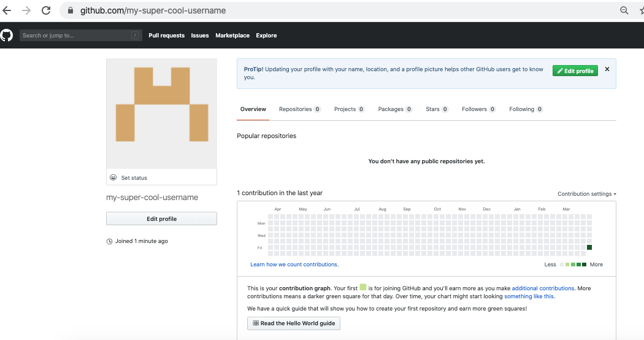Click Set status under the avatar
The image size is (644, 340).
(134, 177)
